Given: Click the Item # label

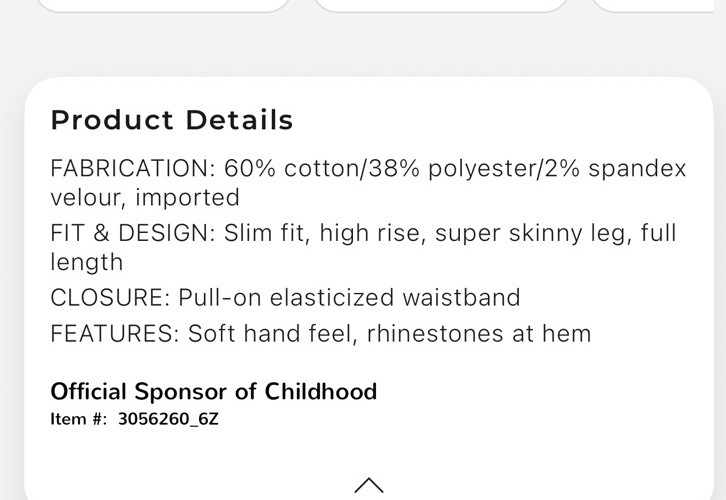Looking at the screenshot, I should coord(79,419).
